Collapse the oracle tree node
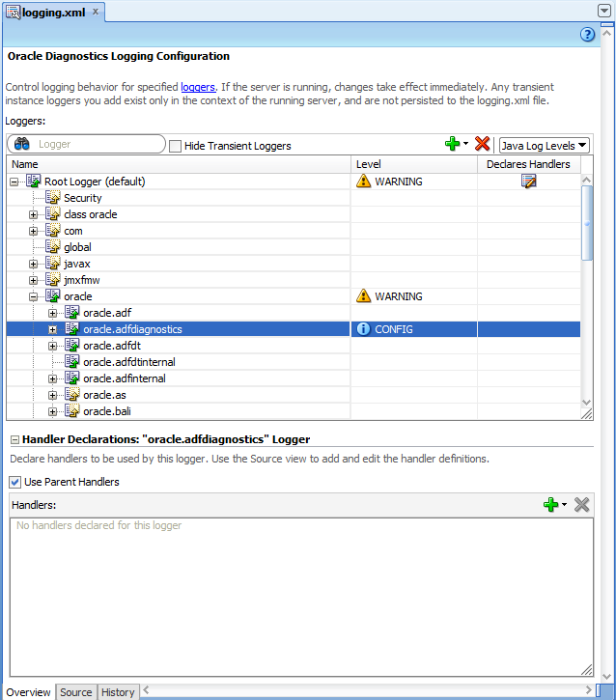 click(33, 296)
